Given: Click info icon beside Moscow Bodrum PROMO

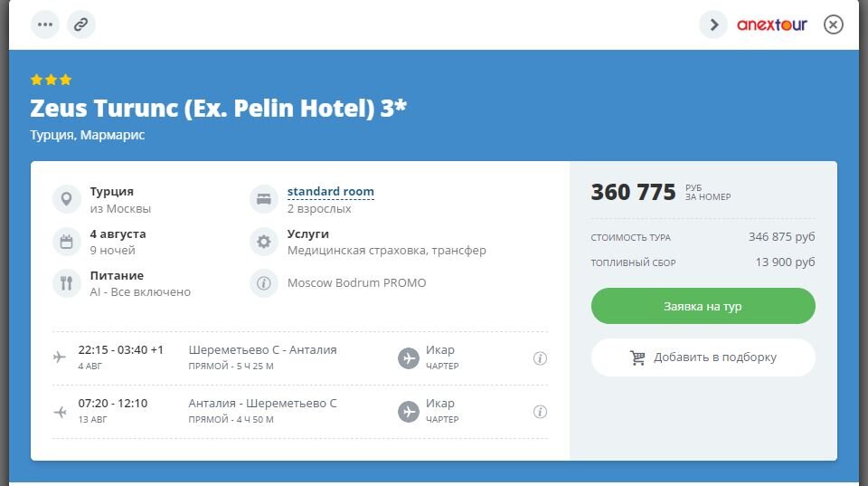Looking at the screenshot, I should (263, 282).
